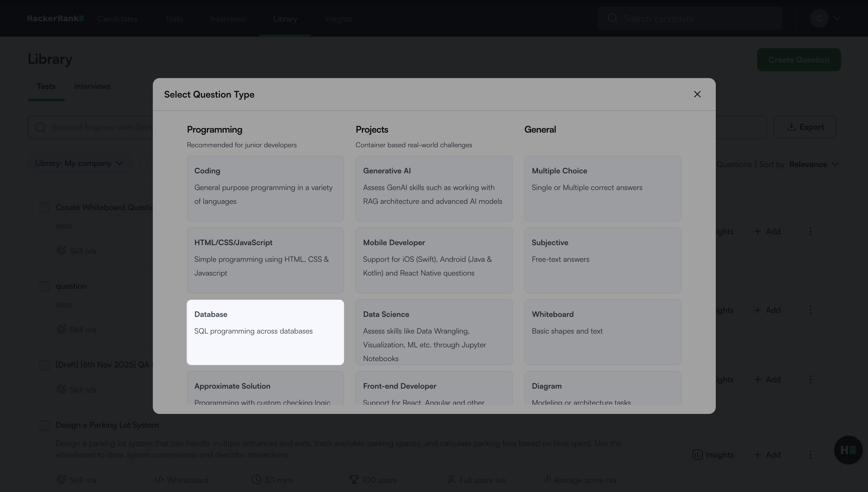Click the search candidate magnifier icon

click(612, 18)
